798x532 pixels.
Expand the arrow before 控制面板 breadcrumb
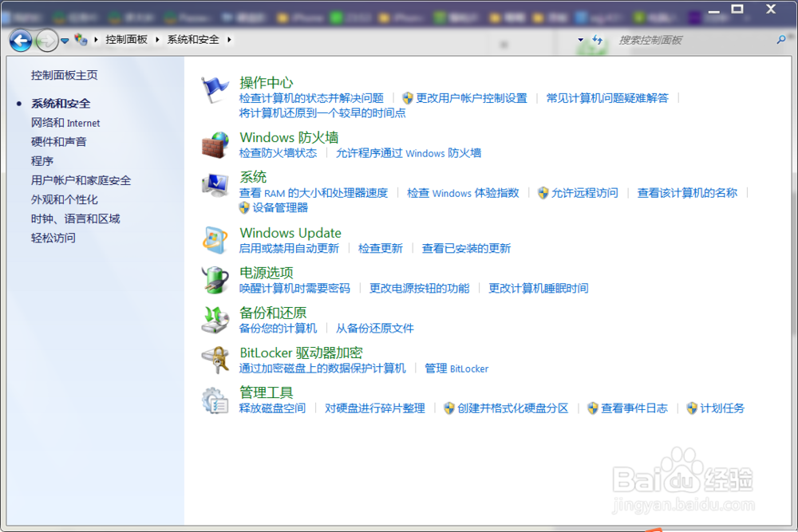coord(97,40)
